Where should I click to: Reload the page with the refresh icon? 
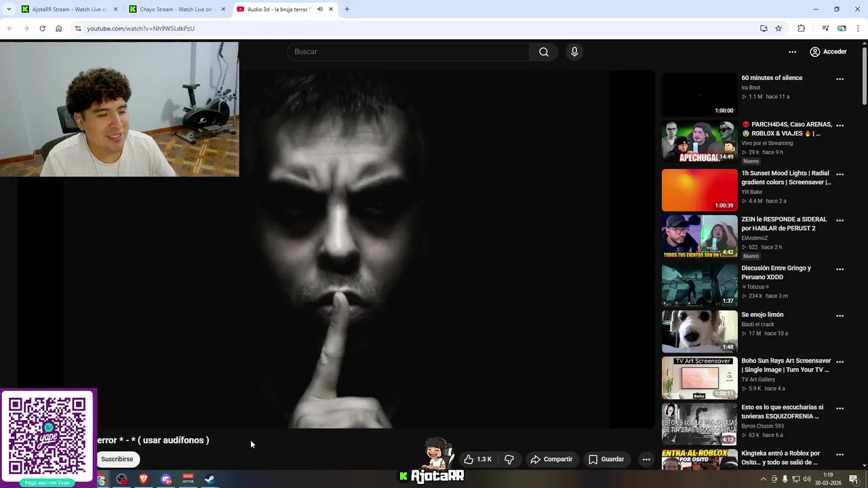tap(42, 28)
